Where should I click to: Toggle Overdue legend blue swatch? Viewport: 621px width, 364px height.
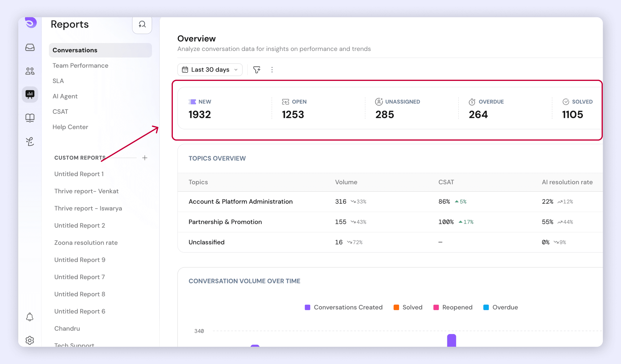click(x=486, y=307)
